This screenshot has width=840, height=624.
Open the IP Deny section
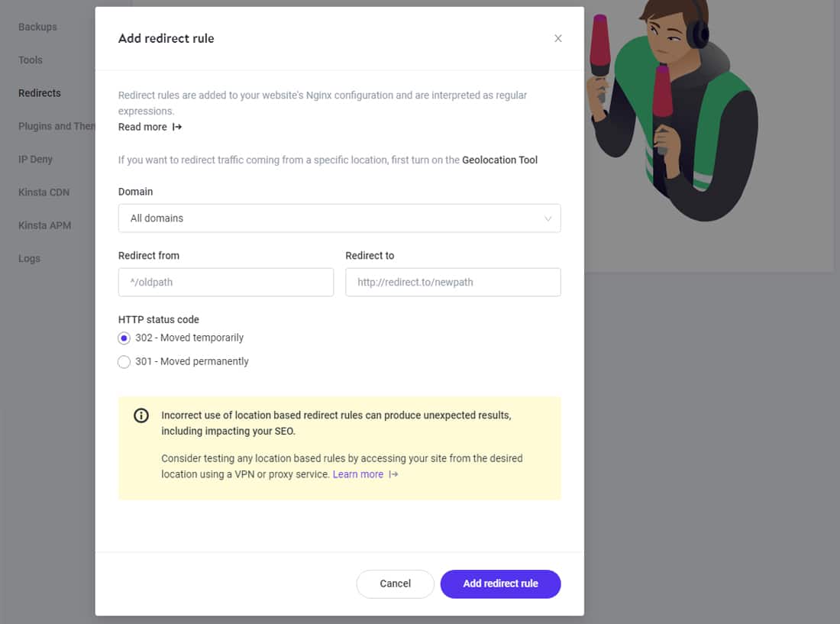(35, 159)
